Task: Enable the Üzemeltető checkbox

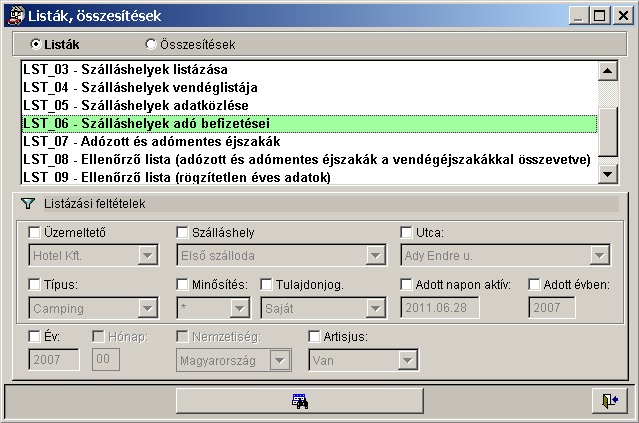Action: tap(34, 232)
